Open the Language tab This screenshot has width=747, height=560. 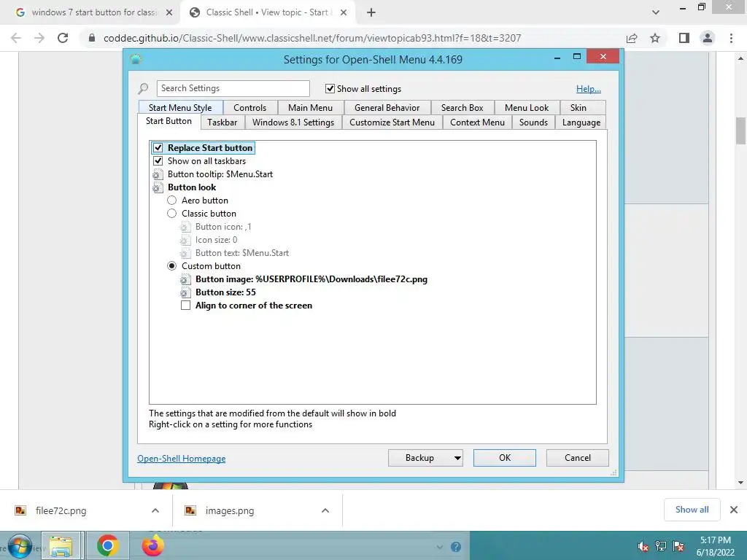pos(581,122)
